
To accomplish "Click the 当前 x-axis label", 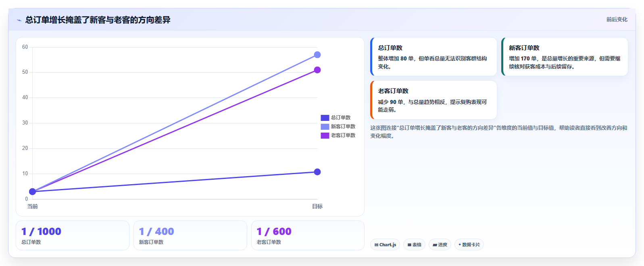I will click(x=33, y=206).
